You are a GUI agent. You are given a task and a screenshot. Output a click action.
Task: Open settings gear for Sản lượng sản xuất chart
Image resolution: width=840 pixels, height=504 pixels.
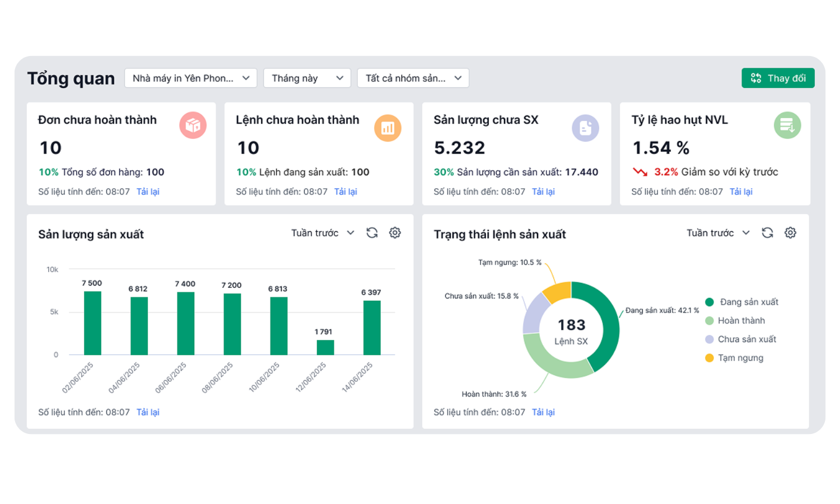(395, 233)
